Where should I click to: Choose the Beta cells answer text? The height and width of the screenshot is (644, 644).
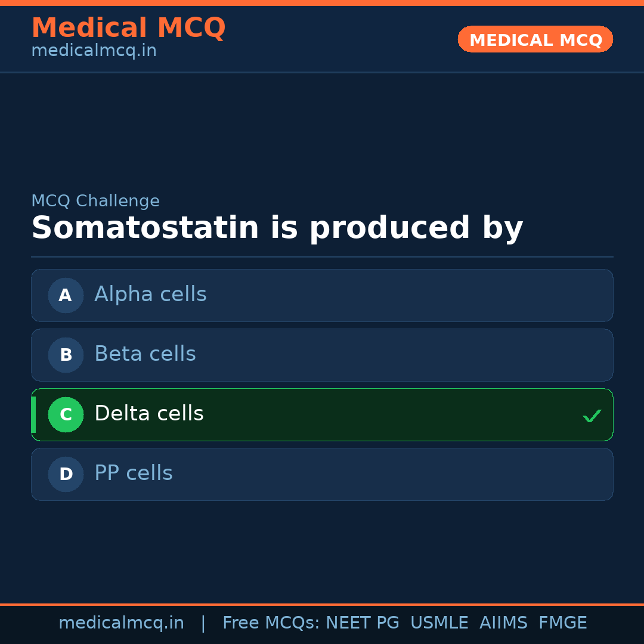pyautogui.click(x=145, y=354)
